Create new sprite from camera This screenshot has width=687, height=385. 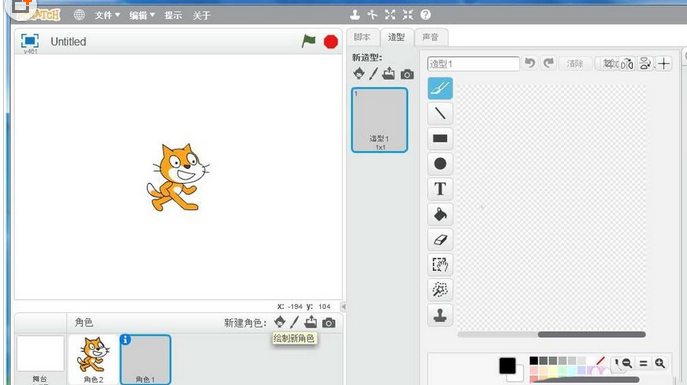(x=329, y=323)
